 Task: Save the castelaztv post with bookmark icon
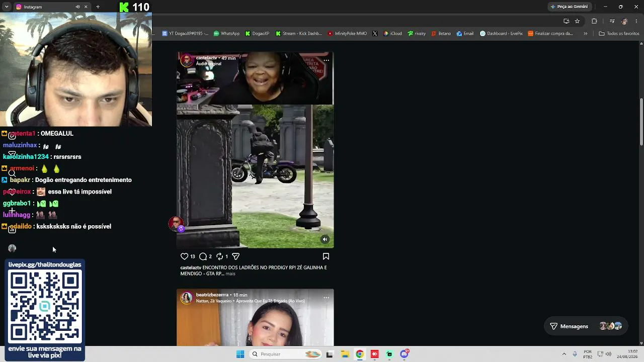click(326, 256)
